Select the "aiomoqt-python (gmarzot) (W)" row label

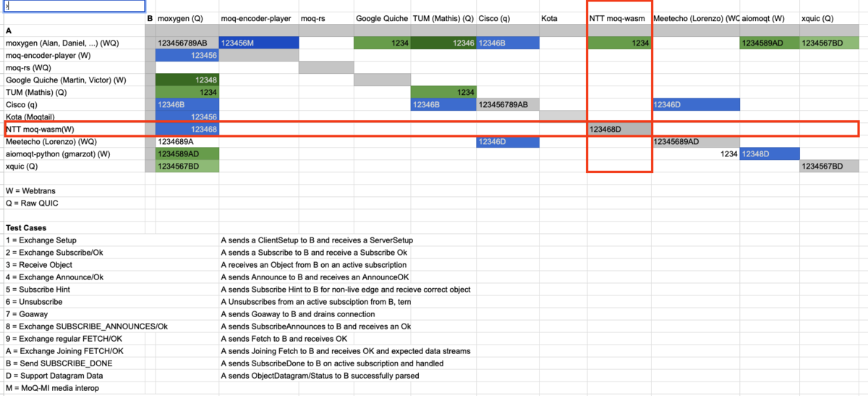coord(74,154)
